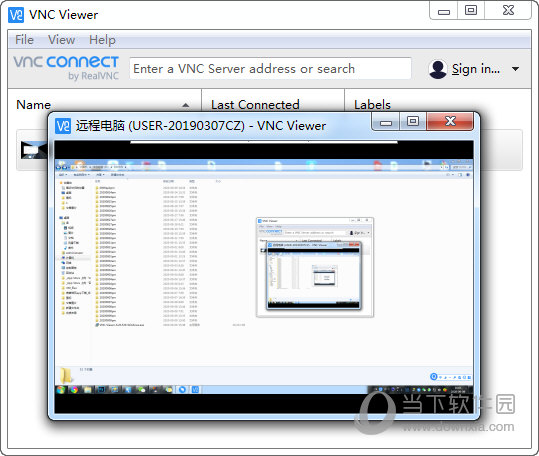The image size is (539, 456).
Task: Click the VNC Viewer main window title icon
Action: [16, 15]
